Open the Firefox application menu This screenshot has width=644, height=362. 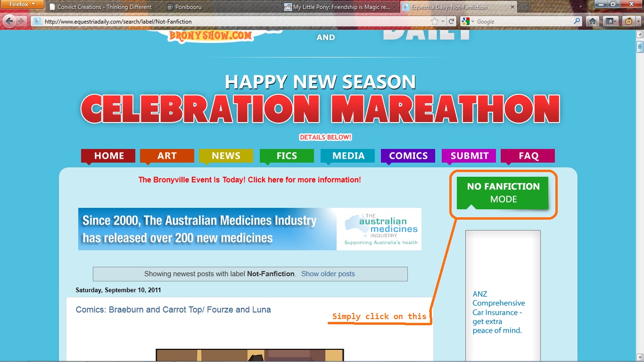(22, 5)
